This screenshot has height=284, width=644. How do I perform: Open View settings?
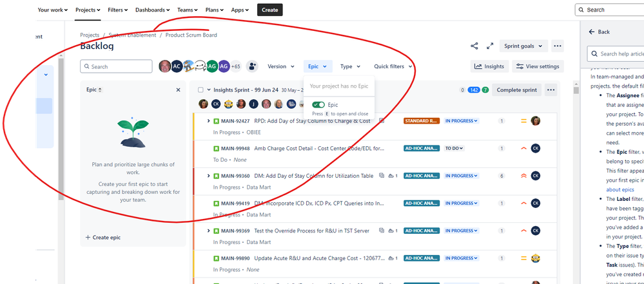coord(538,66)
